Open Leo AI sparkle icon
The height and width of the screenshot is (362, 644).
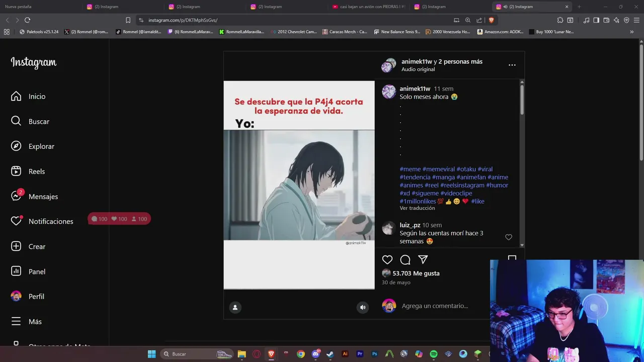(616, 20)
